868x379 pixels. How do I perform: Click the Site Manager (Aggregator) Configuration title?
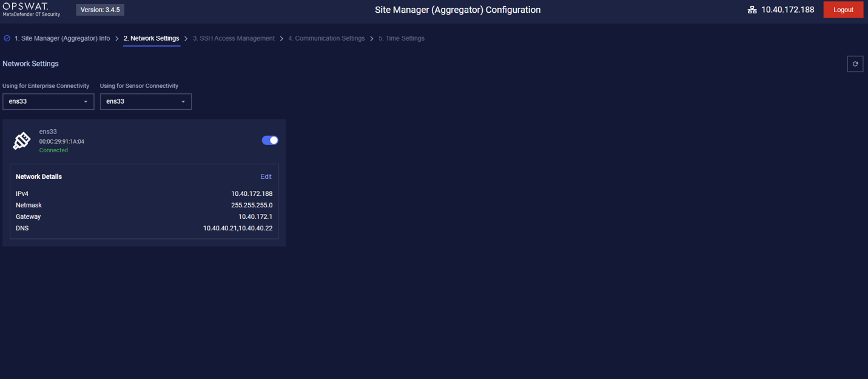tap(458, 10)
